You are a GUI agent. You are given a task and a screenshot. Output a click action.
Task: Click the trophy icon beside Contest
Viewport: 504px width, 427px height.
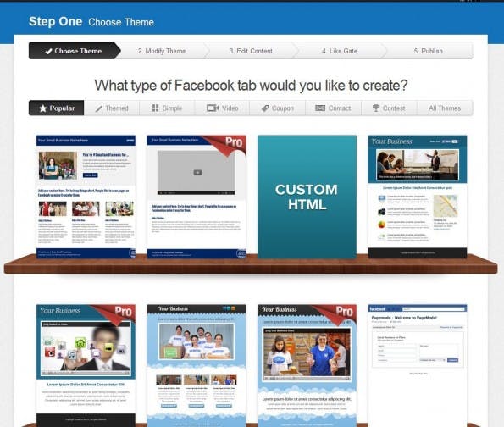[376, 108]
